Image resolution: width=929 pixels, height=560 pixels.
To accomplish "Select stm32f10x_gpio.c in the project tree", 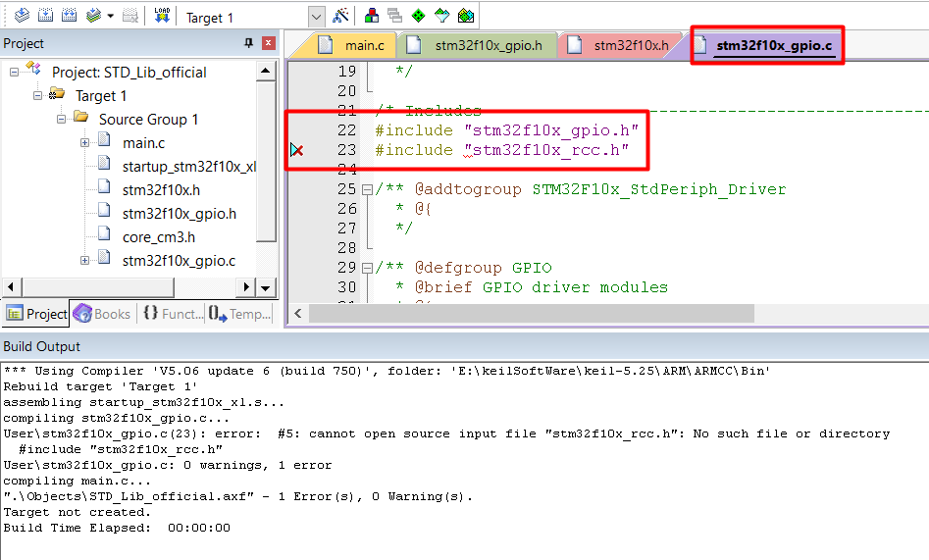I will coord(179,261).
